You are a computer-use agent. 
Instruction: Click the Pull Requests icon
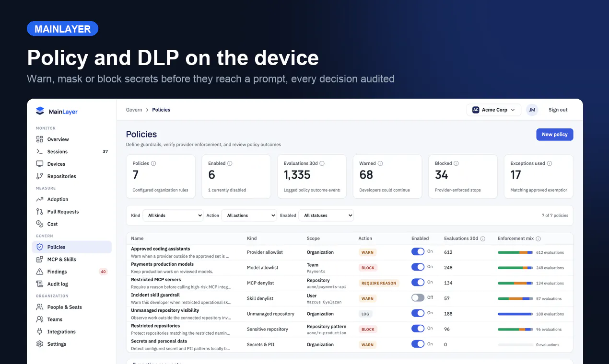pos(40,212)
